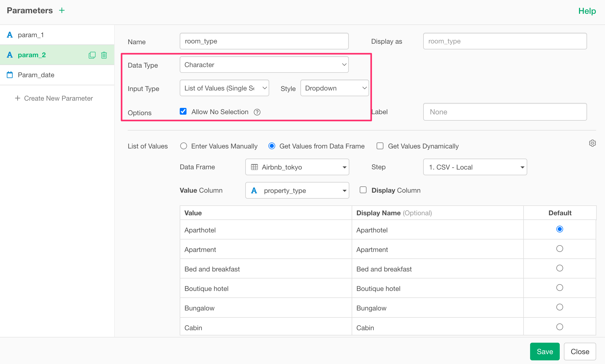Viewport: 605px width, 364px height.
Task: Select param_1 in the parameter list
Action: [x=31, y=35]
